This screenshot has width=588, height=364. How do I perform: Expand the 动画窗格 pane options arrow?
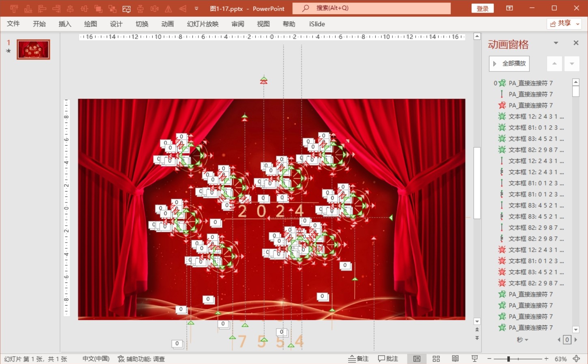pyautogui.click(x=556, y=43)
